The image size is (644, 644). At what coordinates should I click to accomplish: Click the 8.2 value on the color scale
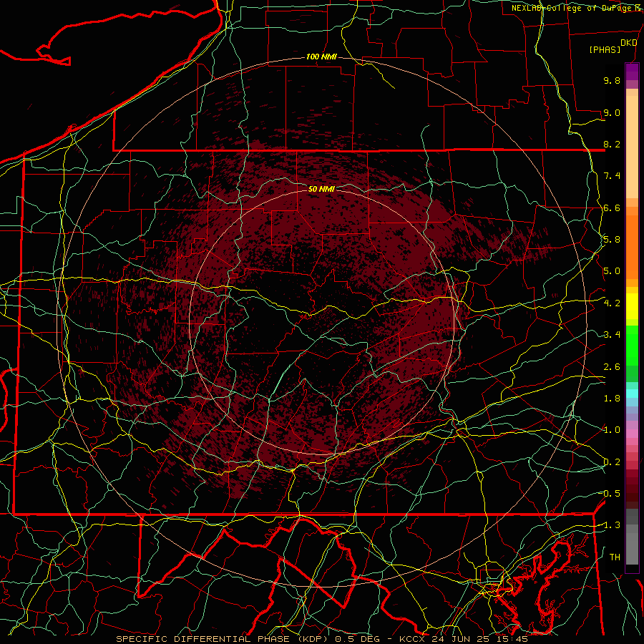(x=612, y=144)
